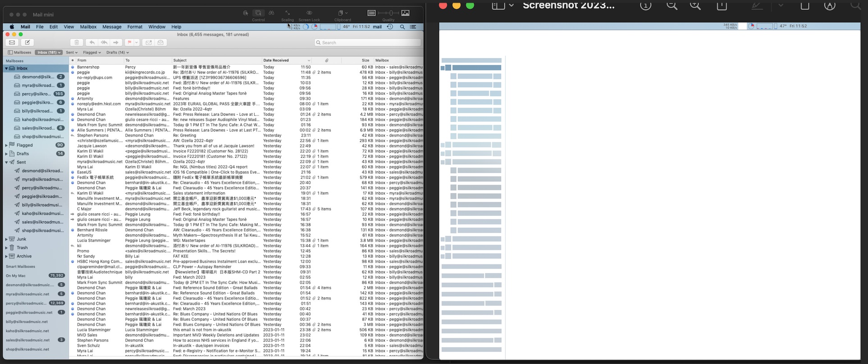Click the Forward arrow icon
This screenshot has height=364, width=868.
(116, 42)
